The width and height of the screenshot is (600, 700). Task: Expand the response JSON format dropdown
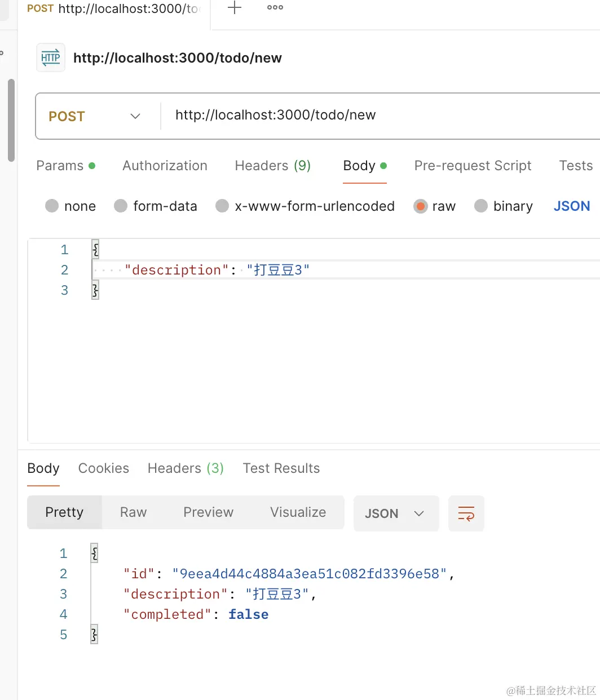point(395,513)
